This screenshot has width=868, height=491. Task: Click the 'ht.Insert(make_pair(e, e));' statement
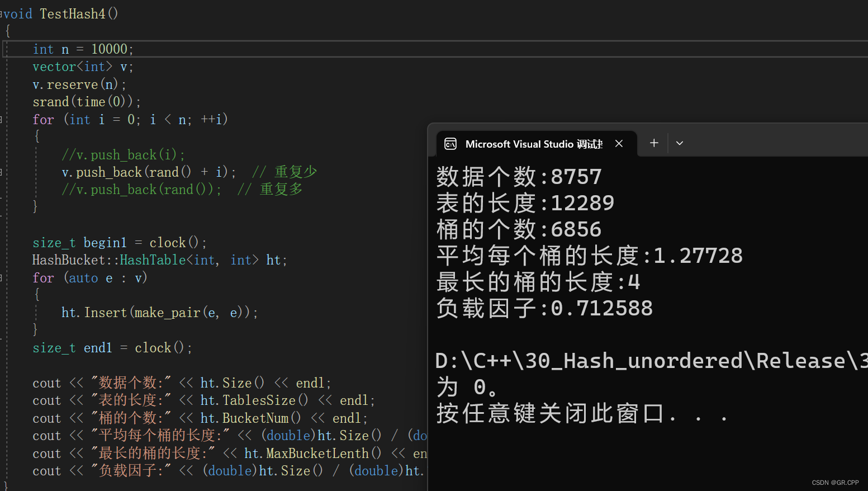(x=160, y=312)
